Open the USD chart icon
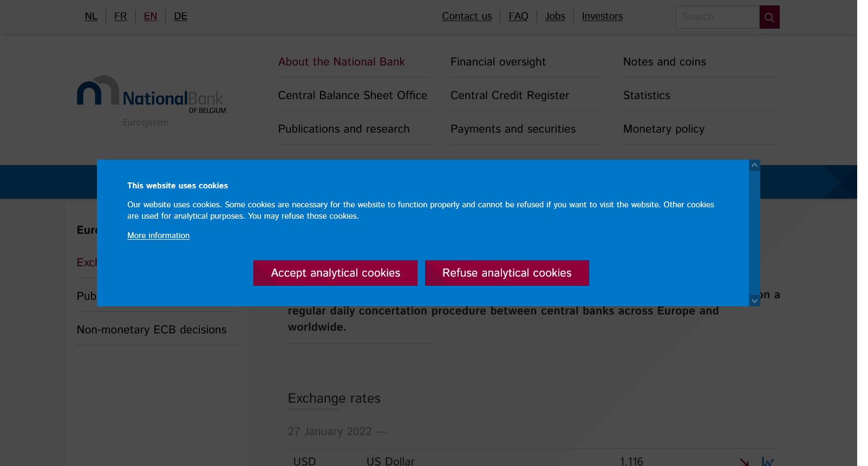This screenshot has width=868, height=466. click(767, 461)
